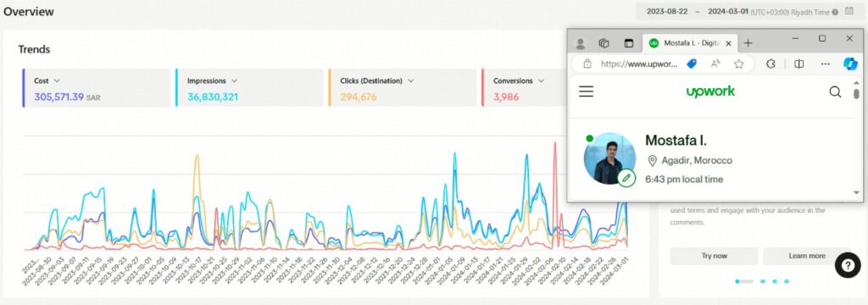Click the edit pencil on profile photo
Screen dimensions: 868x305
pyautogui.click(x=626, y=178)
